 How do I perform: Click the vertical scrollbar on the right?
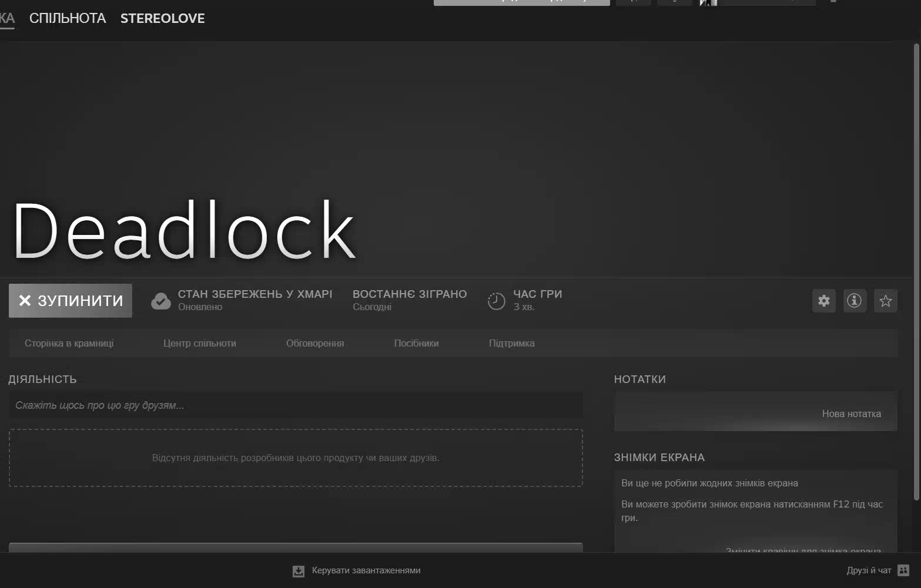(916, 271)
